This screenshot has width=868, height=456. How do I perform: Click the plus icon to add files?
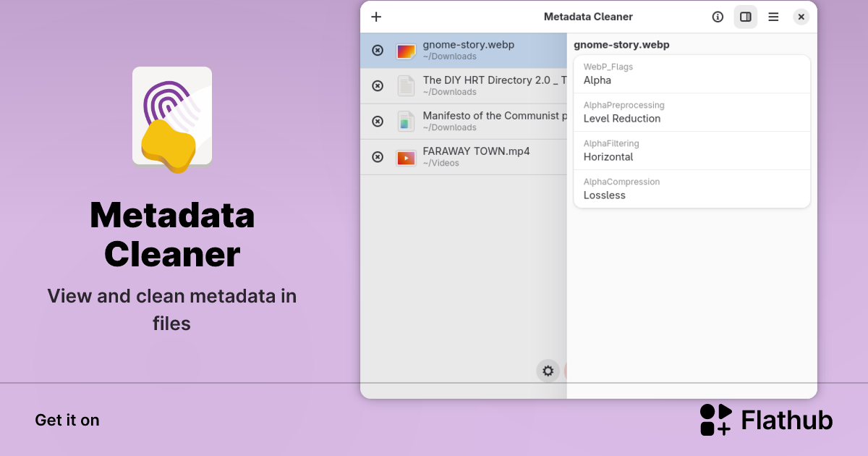(x=376, y=17)
